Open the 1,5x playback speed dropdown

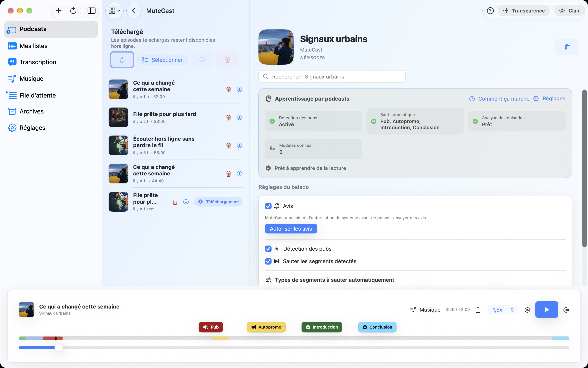[502, 310]
